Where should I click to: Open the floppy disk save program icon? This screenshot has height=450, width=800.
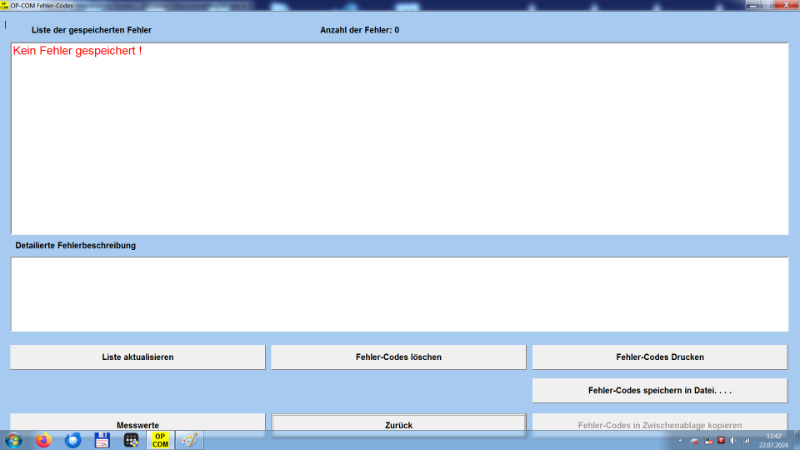[x=102, y=440]
